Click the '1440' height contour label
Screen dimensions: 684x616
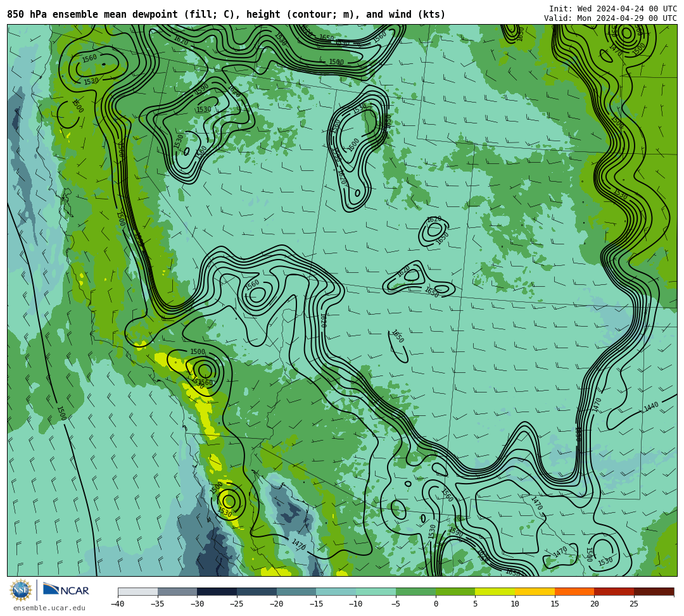click(x=651, y=406)
